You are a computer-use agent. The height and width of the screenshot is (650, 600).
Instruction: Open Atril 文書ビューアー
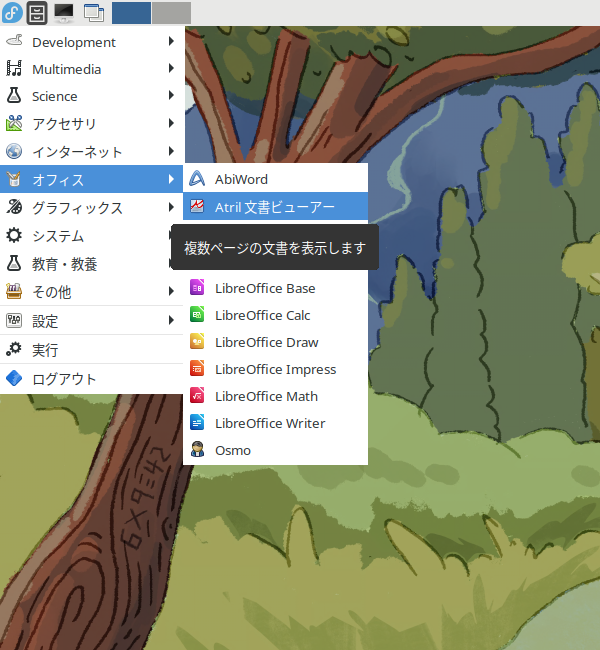275,206
